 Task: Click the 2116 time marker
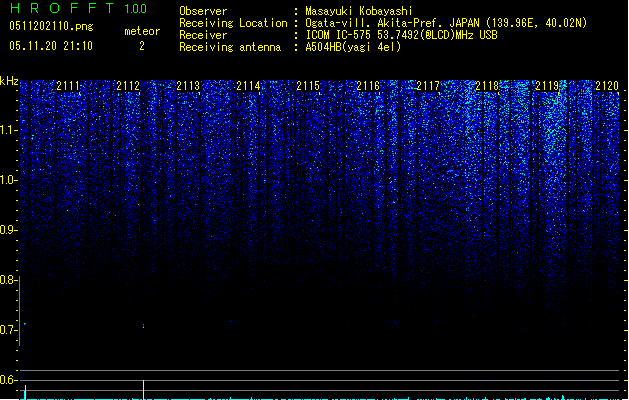pyautogui.click(x=368, y=86)
